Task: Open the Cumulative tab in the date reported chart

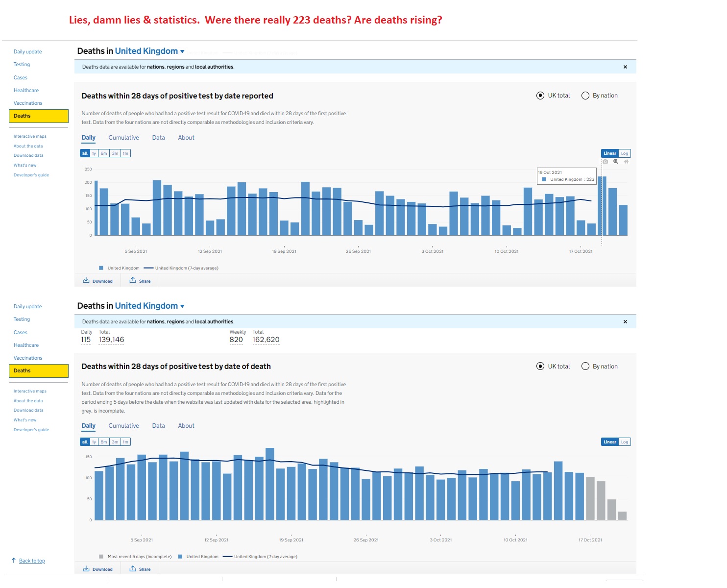Action: tap(123, 138)
